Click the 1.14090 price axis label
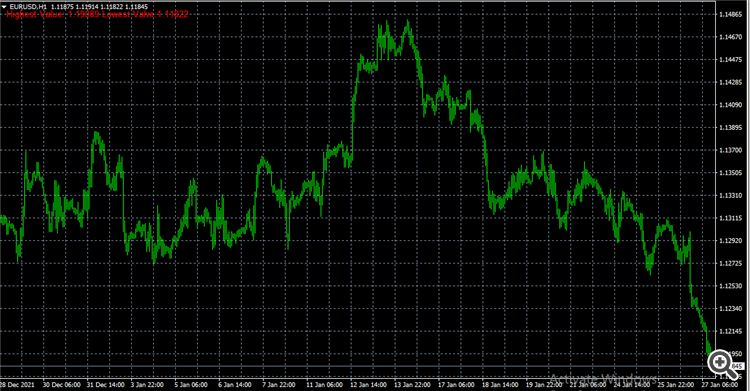This screenshot has width=750, height=391. 731,105
